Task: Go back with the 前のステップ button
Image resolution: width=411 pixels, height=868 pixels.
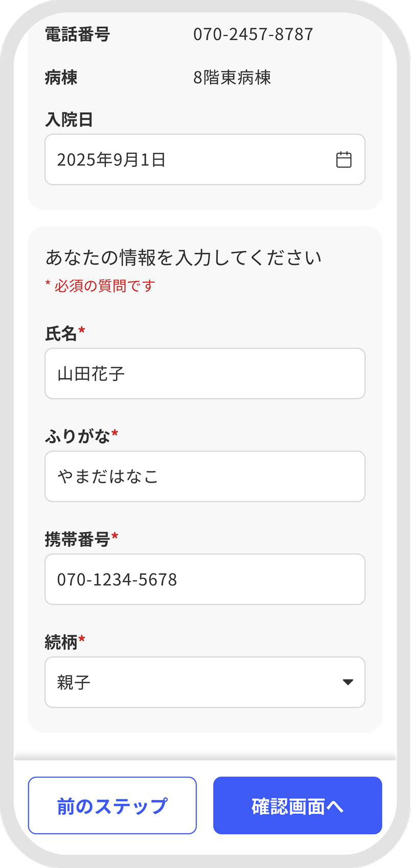Action: [x=112, y=806]
